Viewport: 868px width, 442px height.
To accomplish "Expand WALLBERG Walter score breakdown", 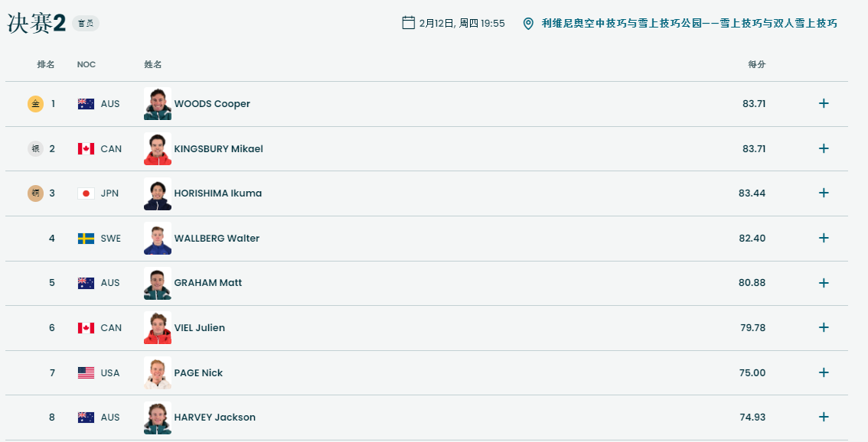I will click(824, 238).
